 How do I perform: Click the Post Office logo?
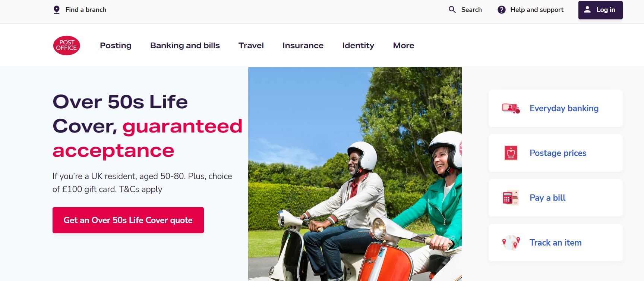[x=67, y=46]
